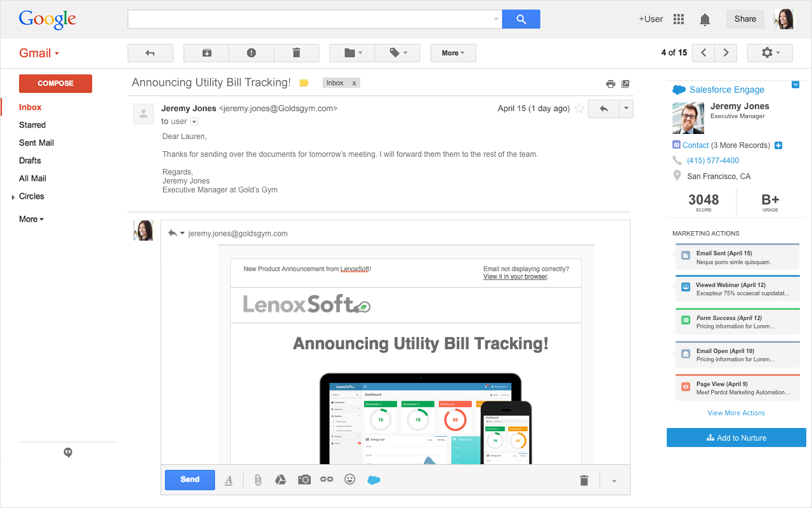Image resolution: width=812 pixels, height=508 pixels.
Task: Reply to Jeremy Jones's email
Action: pyautogui.click(x=604, y=109)
